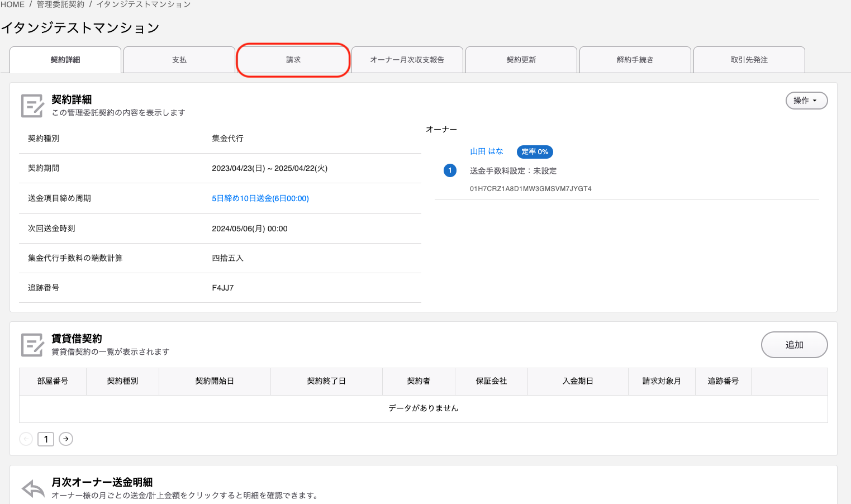
Task: Click the previous page arrow in pagination
Action: (x=26, y=439)
